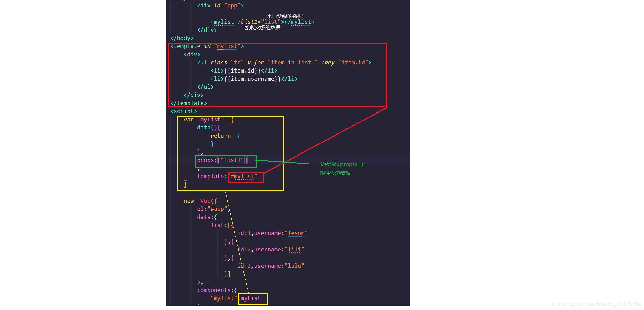Click the id:1,username:"leson" line
Image resolution: width=644 pixels, height=310 pixels.
(272, 233)
